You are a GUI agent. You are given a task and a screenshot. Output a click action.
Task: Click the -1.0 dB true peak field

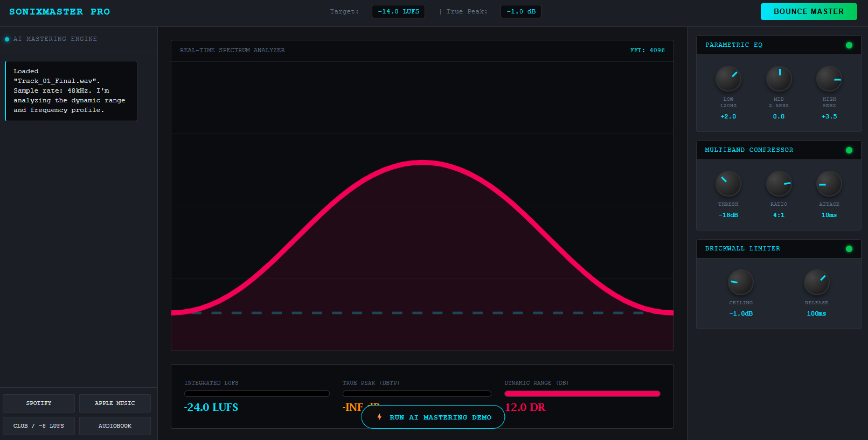pos(520,11)
